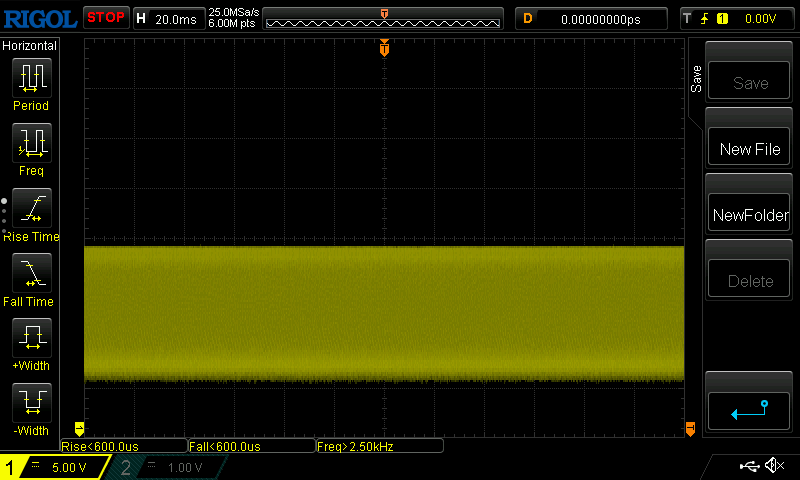Click the D 0.00000000ps delay readout
The width and height of the screenshot is (800, 480).
[591, 19]
